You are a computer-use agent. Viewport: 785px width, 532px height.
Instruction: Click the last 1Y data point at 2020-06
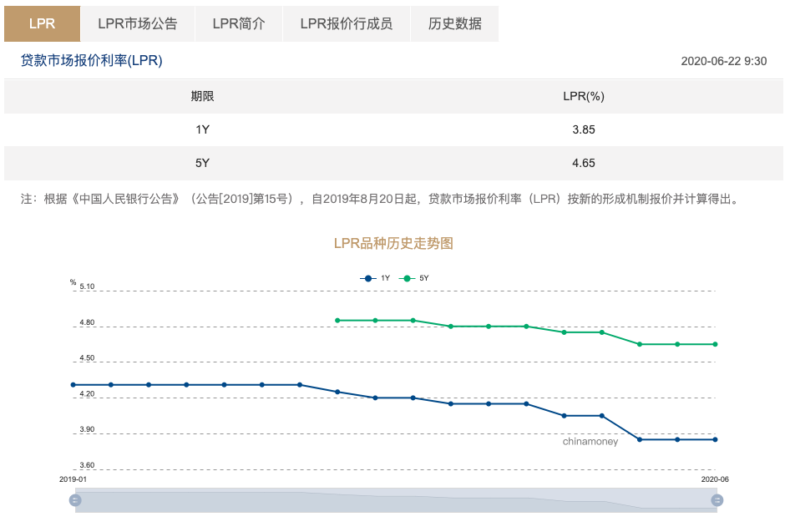[x=715, y=439]
